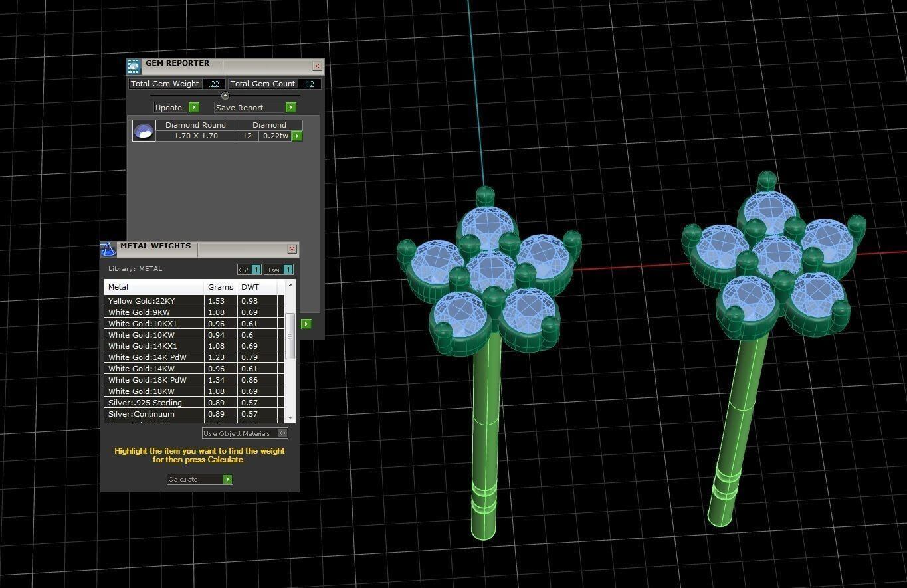Click the Total Gem Weight field
Viewport: 907px width, 588px height.
pos(214,84)
